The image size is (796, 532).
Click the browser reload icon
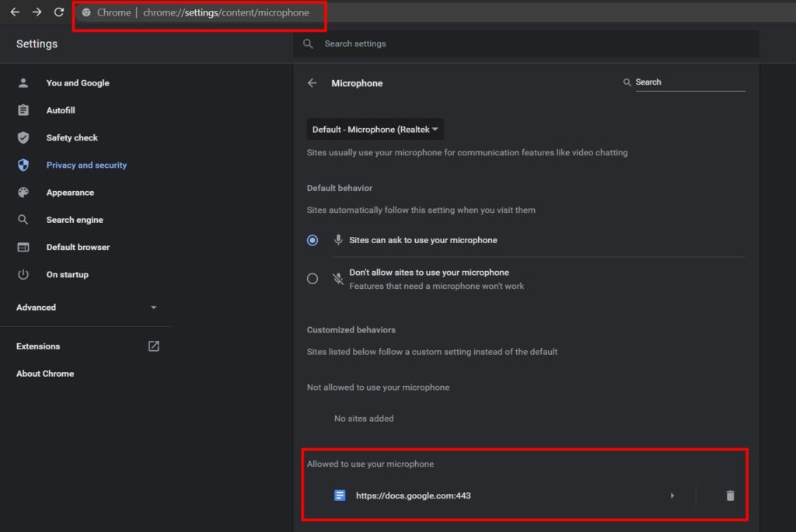pos(58,12)
